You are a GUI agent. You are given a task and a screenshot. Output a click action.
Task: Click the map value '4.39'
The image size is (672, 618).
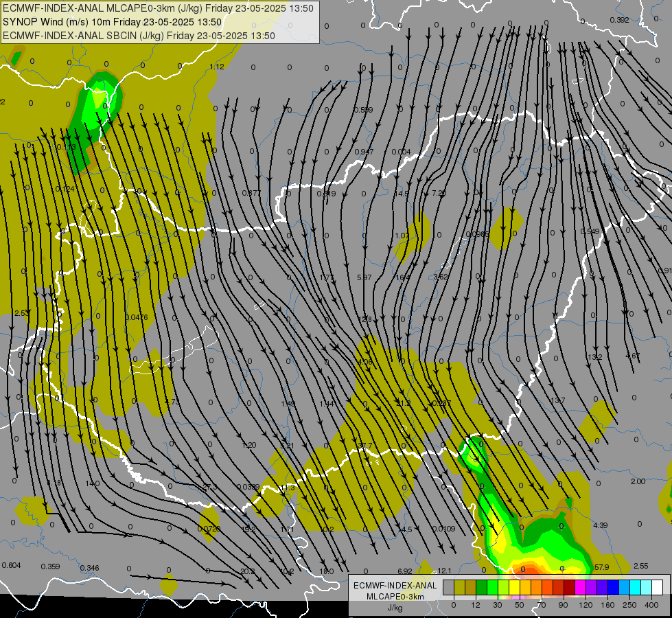click(x=601, y=525)
